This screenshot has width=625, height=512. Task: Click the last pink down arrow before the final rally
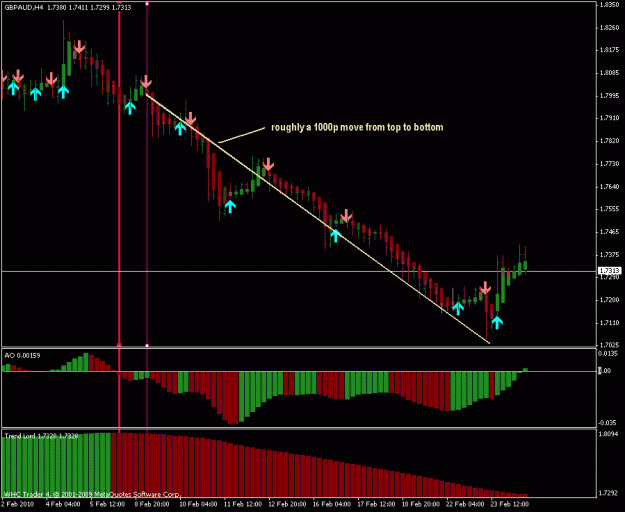coord(485,288)
